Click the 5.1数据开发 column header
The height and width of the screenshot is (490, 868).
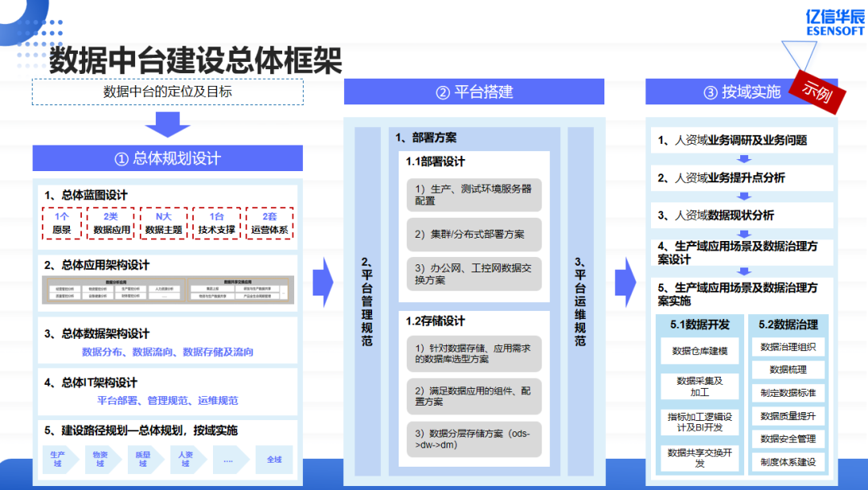[700, 325]
